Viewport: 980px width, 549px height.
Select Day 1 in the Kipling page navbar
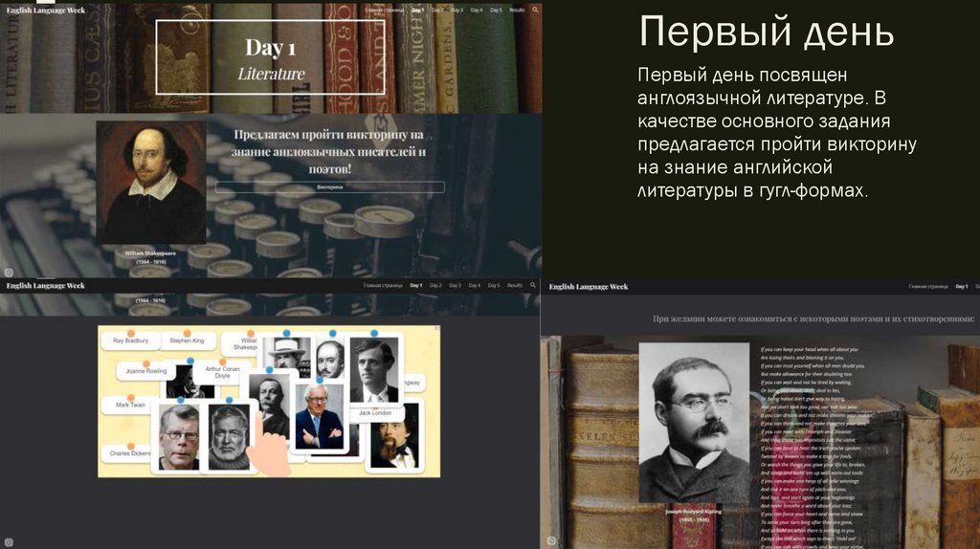pos(961,287)
